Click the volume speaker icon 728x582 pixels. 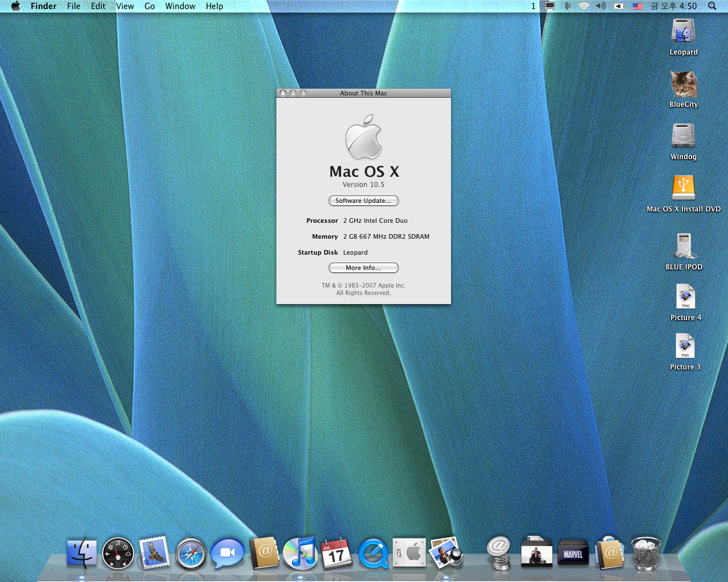click(601, 6)
